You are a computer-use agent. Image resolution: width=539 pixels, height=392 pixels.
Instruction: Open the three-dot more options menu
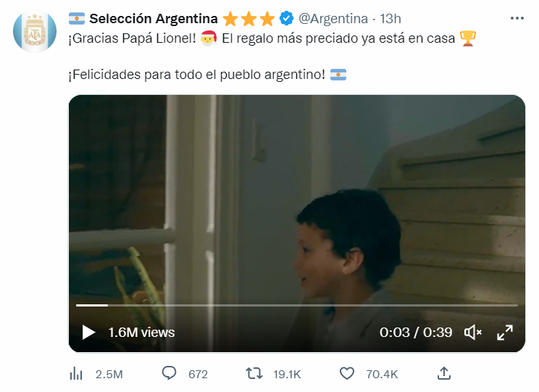pyautogui.click(x=517, y=18)
